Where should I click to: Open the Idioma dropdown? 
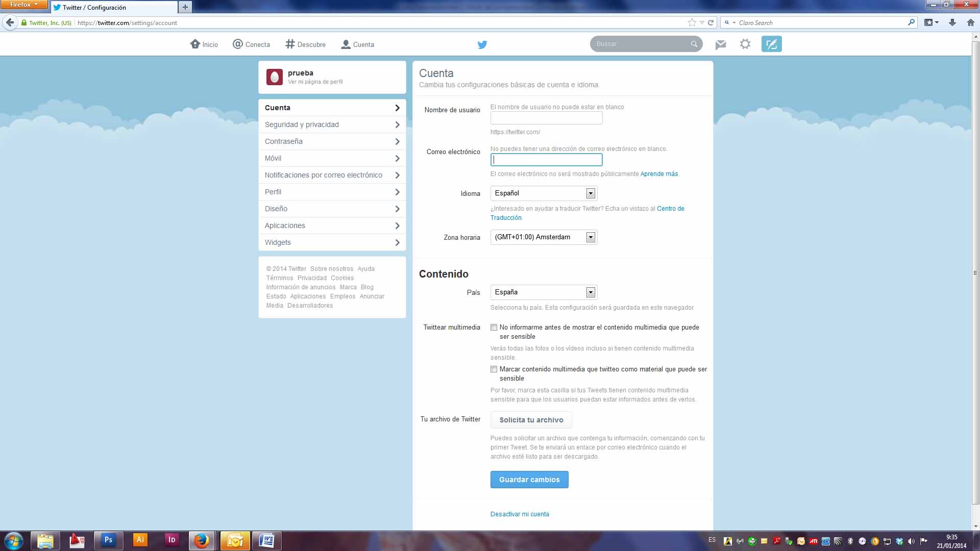click(x=543, y=193)
